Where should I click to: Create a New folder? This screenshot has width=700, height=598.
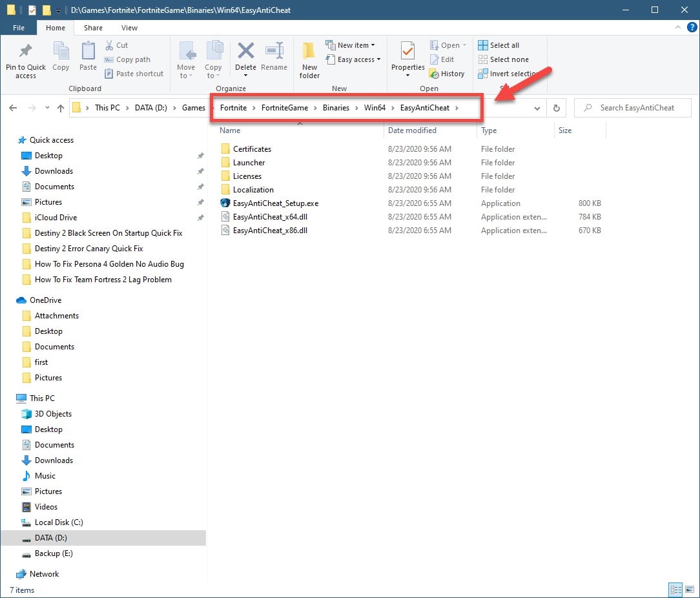coord(309,61)
